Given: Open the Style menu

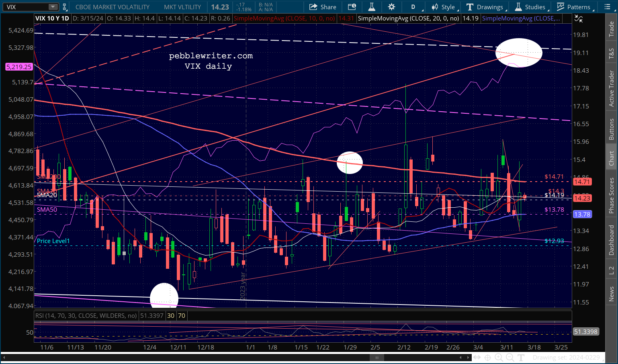Looking at the screenshot, I should click(444, 7).
